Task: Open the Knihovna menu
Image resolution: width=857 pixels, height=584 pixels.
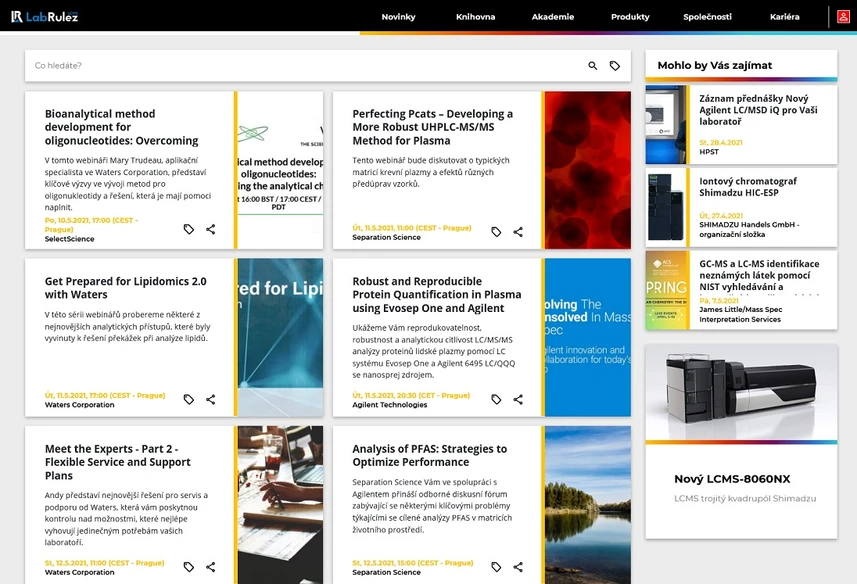Action: pyautogui.click(x=476, y=17)
